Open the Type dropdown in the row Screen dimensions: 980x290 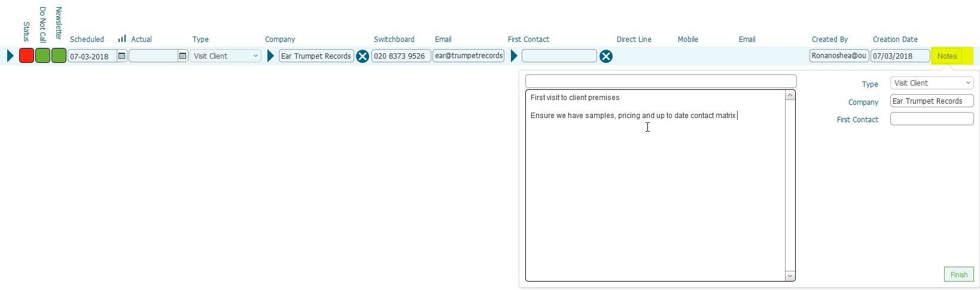[226, 56]
